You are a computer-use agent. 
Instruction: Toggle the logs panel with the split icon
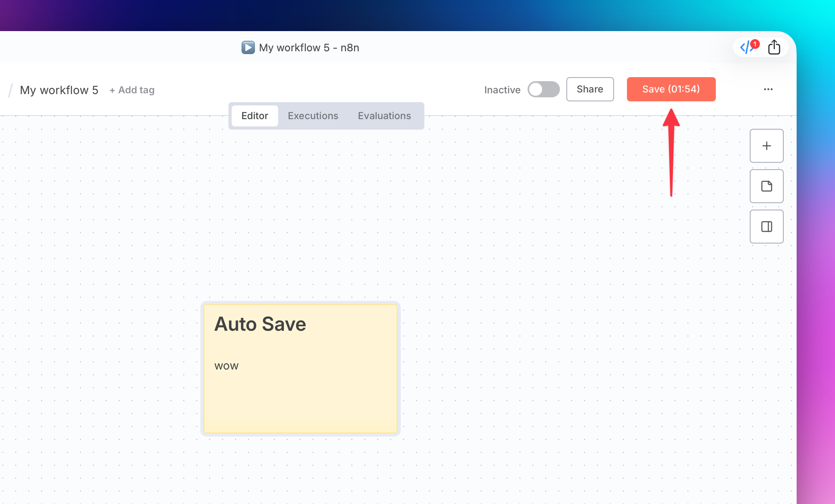tap(766, 227)
